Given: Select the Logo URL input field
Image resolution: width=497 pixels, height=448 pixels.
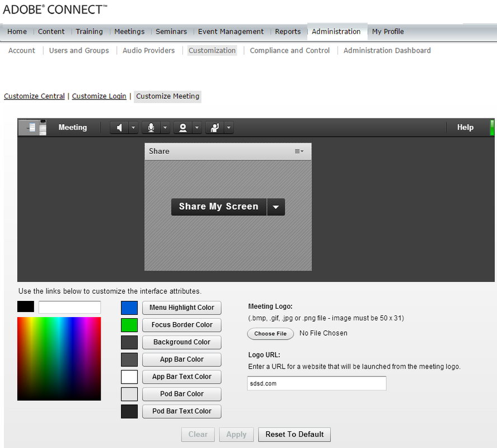Looking at the screenshot, I should (x=316, y=383).
